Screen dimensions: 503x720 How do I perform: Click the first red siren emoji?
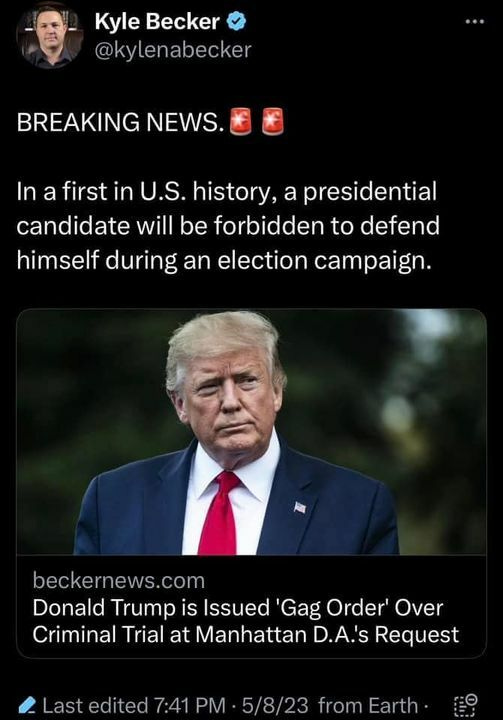[x=241, y=122]
